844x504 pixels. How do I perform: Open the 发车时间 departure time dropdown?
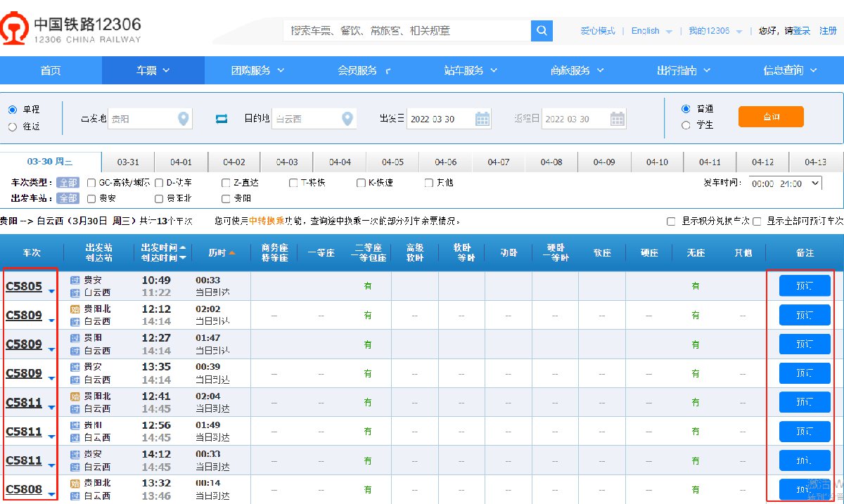785,183
